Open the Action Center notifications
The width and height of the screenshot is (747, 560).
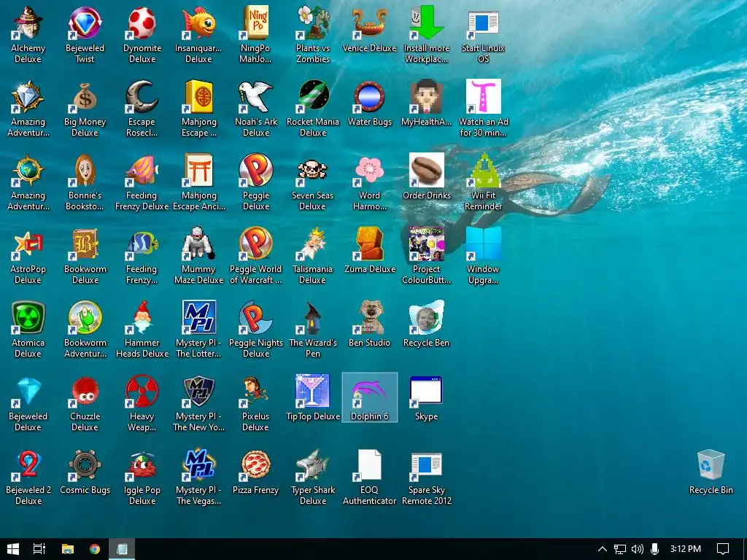pyautogui.click(x=723, y=549)
